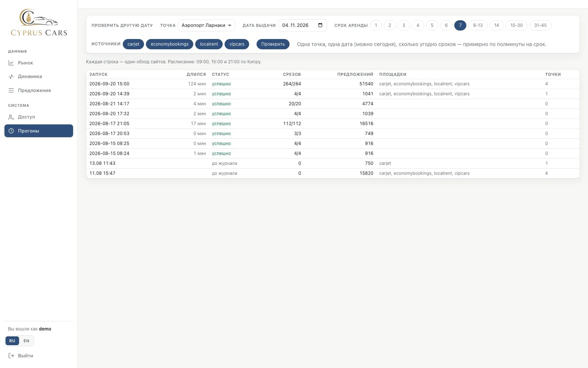This screenshot has width=588, height=368.
Task: Click the 124 мин duration value
Action: pyautogui.click(x=197, y=84)
